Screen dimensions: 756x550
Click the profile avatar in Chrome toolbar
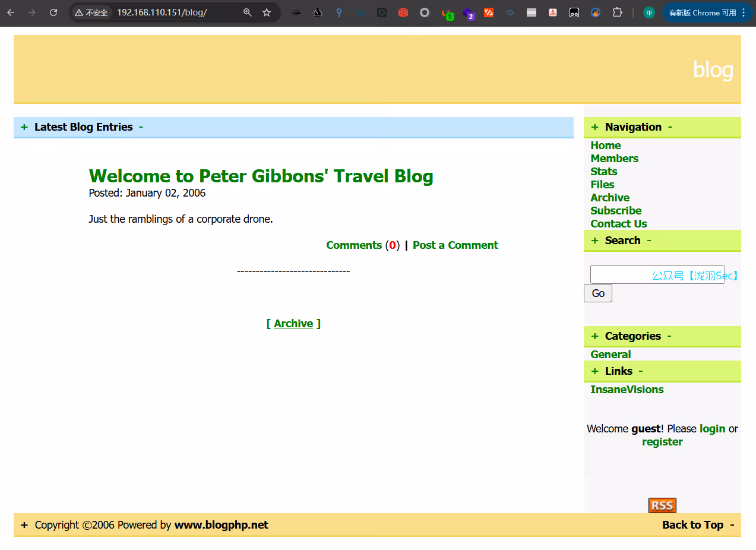pos(649,12)
